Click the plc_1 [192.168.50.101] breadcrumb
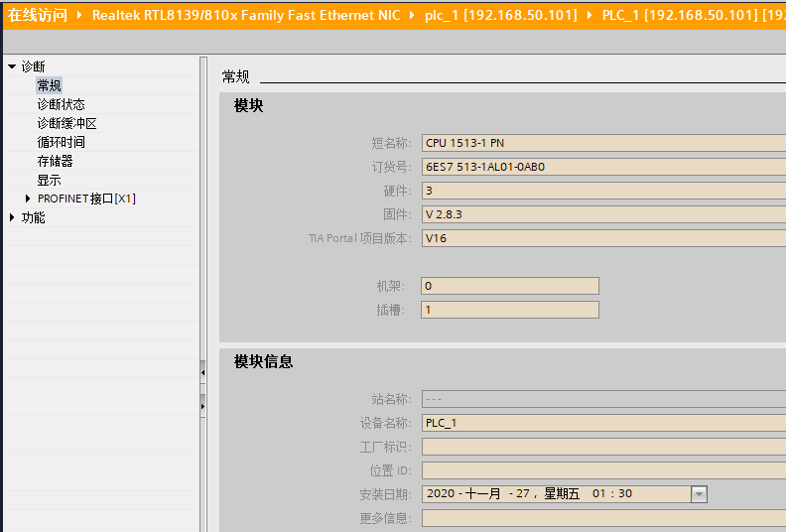 (x=501, y=15)
